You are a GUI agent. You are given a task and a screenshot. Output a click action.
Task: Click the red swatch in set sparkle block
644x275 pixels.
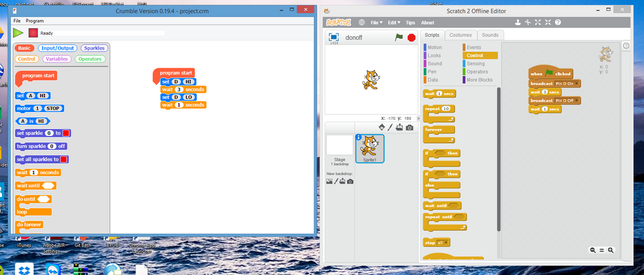tap(66, 133)
